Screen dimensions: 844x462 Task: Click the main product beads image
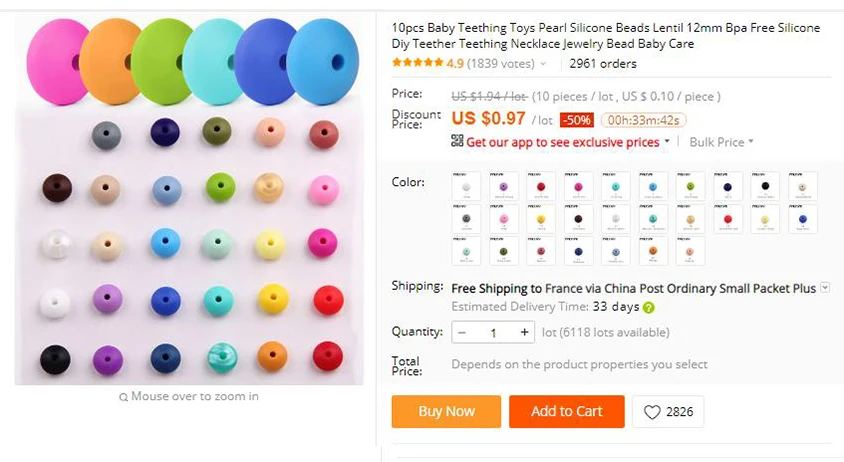(x=191, y=200)
